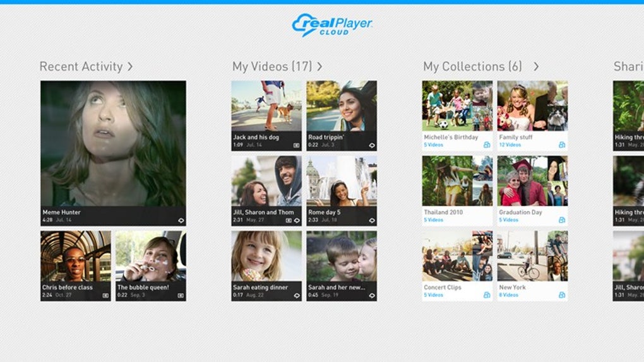Open the Recent Activity section heading
This screenshot has height=362, width=644.
pyautogui.click(x=81, y=66)
